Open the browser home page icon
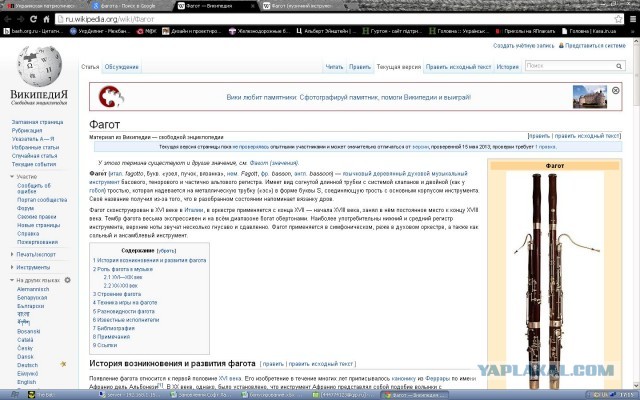Viewport: 640px width, 400px height. pos(47,19)
